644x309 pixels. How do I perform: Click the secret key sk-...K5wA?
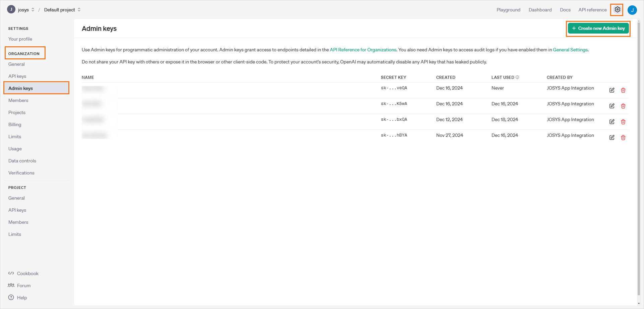[394, 104]
